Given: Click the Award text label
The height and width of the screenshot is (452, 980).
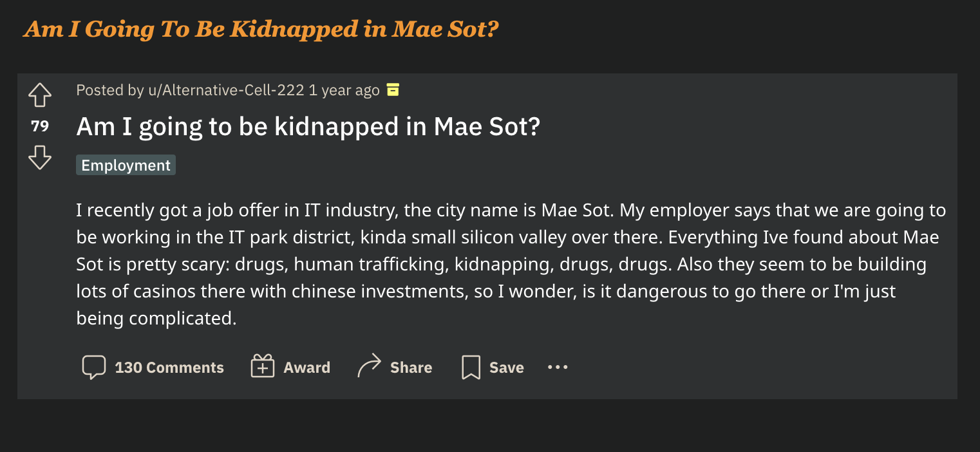Looking at the screenshot, I should point(307,368).
